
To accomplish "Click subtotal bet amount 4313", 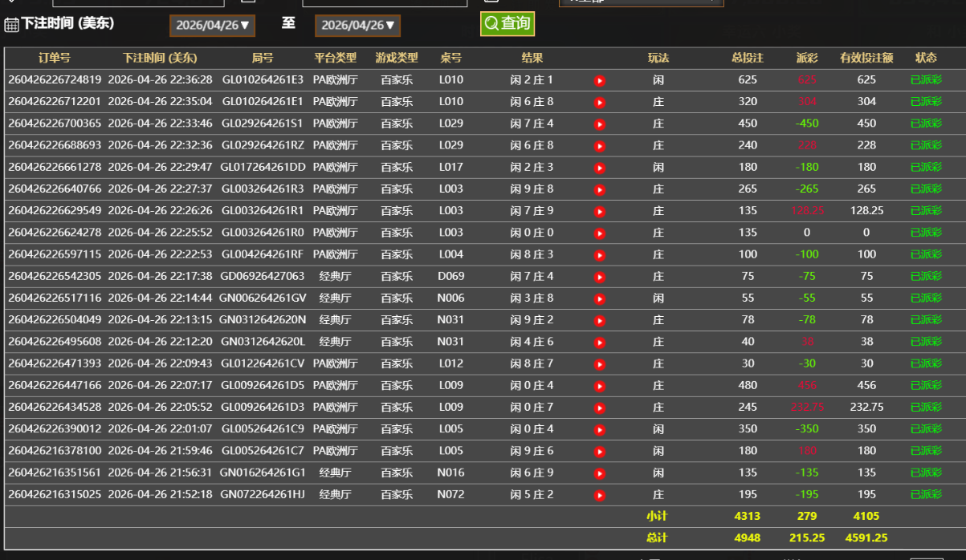I will pos(748,516).
